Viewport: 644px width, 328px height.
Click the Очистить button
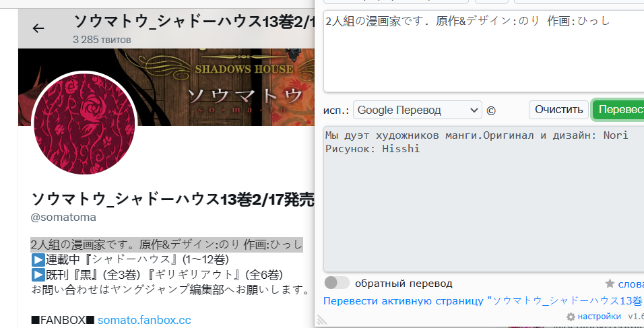point(558,110)
